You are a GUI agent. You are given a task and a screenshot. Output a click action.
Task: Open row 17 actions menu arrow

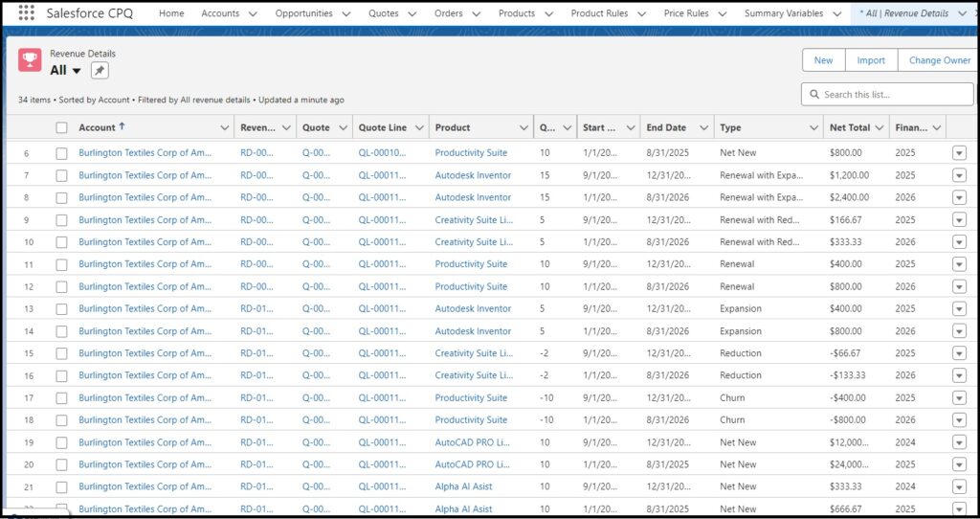[959, 398]
